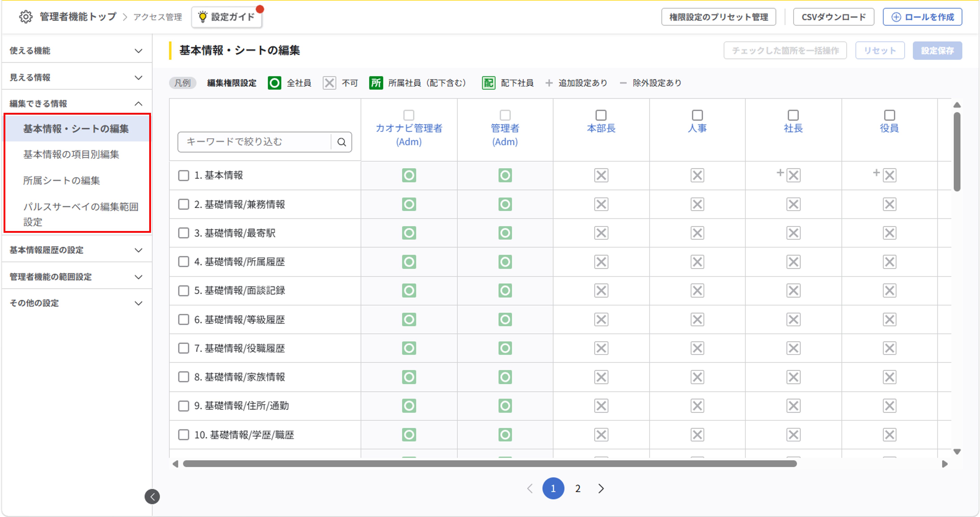
Task: Tick the checkbox for 10. 基礎情報/学歴/職歴
Action: pos(184,434)
